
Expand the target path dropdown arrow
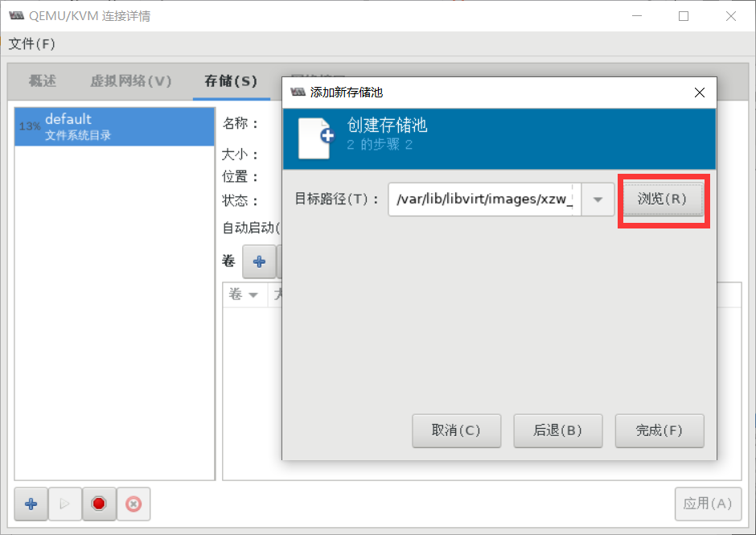coord(598,200)
